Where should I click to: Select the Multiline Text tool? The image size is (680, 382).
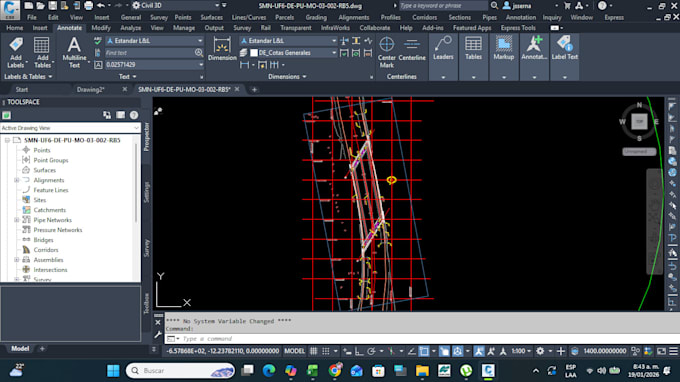click(74, 52)
